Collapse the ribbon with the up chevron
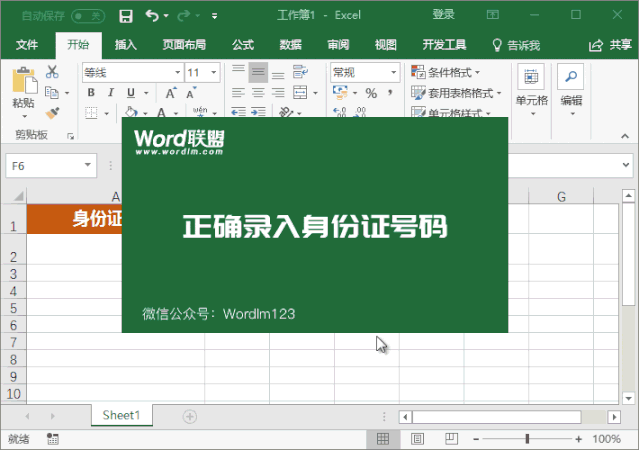Viewport: 639px width, 450px height. tap(625, 136)
